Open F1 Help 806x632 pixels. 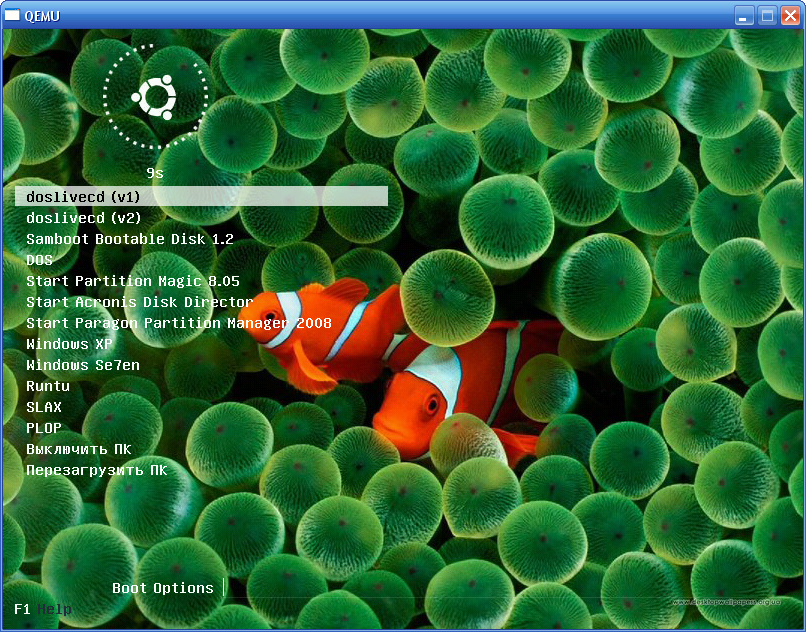point(43,609)
